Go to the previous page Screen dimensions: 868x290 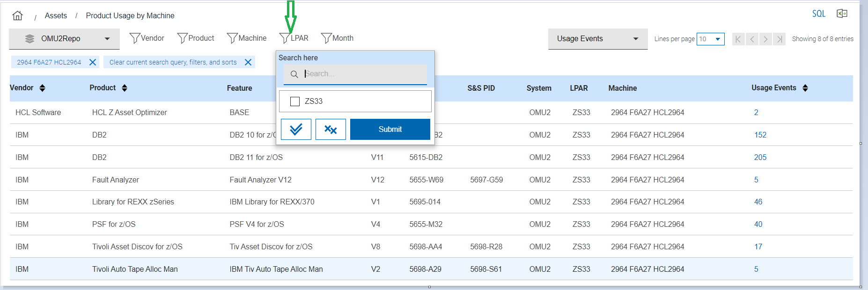pos(752,39)
